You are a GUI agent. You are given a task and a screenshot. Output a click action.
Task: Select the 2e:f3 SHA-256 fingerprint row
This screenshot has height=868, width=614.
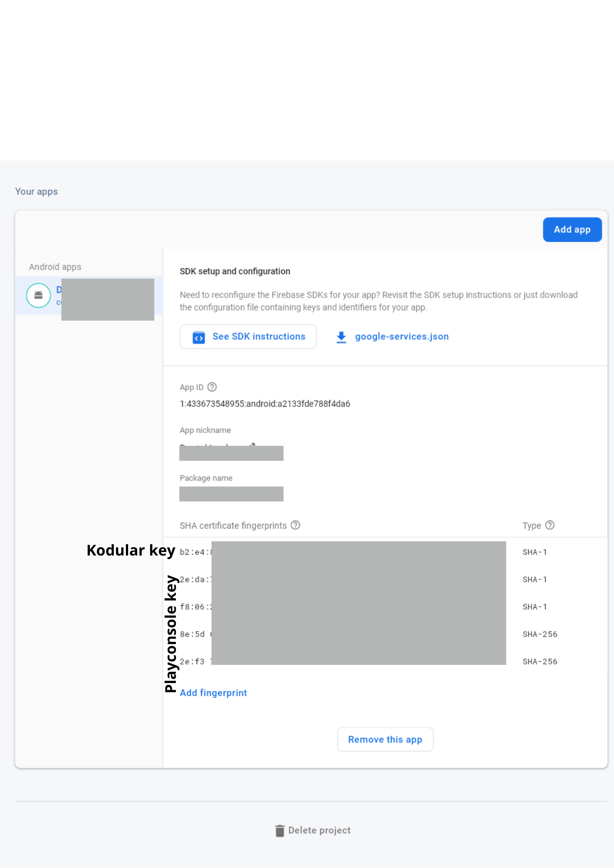[x=193, y=661]
